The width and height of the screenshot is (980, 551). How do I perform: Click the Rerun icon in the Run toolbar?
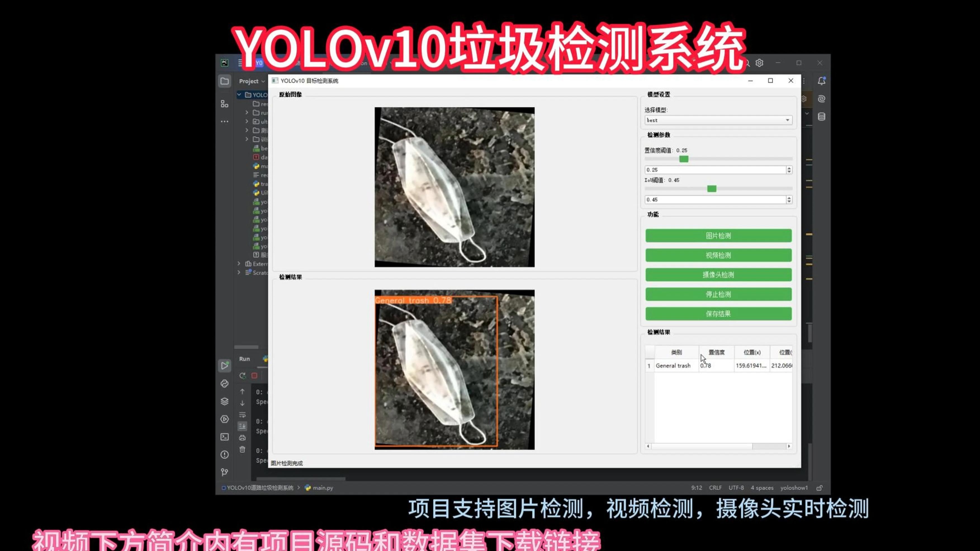pyautogui.click(x=243, y=376)
